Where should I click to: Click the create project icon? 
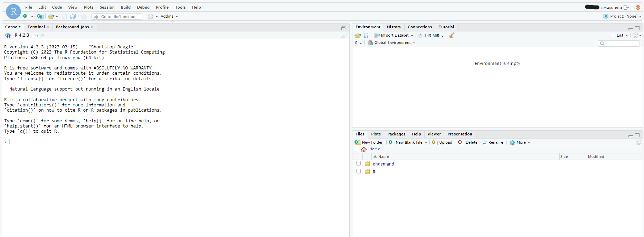(x=40, y=16)
